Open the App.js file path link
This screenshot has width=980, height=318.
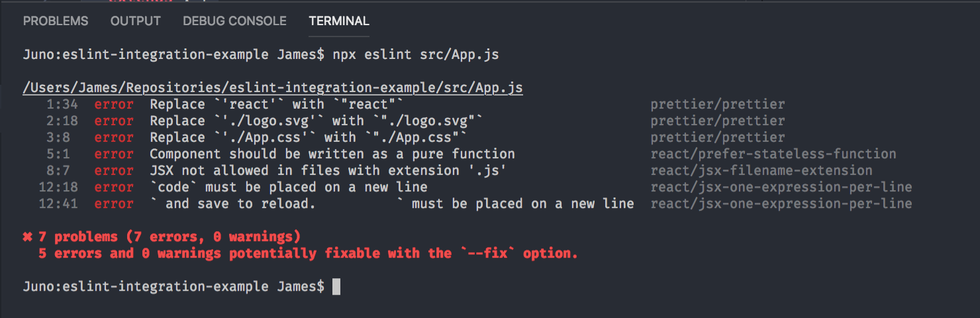click(x=273, y=88)
